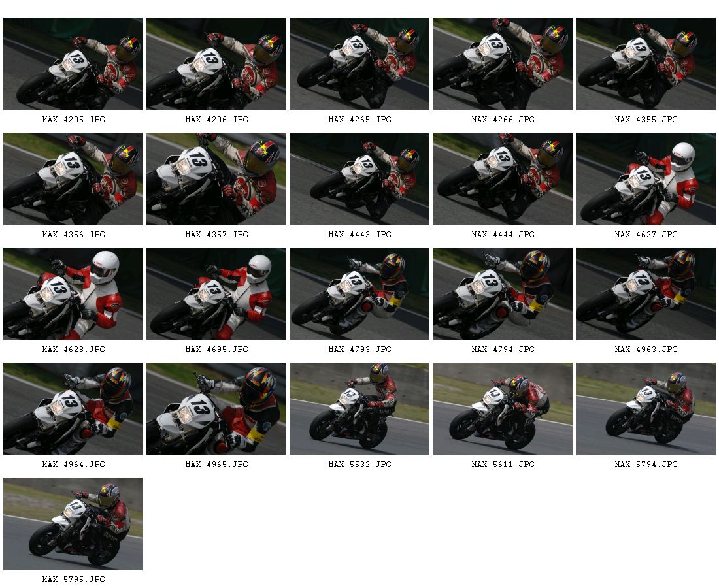The width and height of the screenshot is (719, 588).
Task: Select white-helmet rider photo MAX_4627.JPG
Action: (x=646, y=179)
